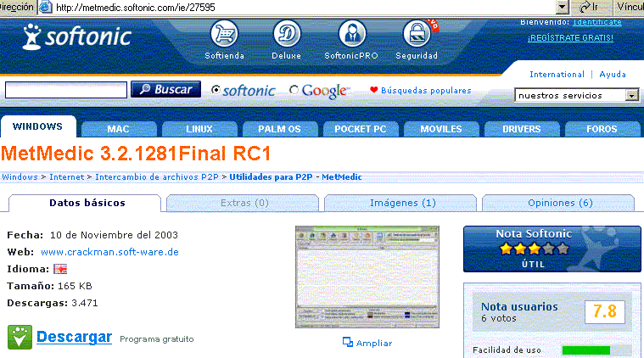Expand the address bar URL dropdown
This screenshot has width=644, height=358.
coord(562,7)
